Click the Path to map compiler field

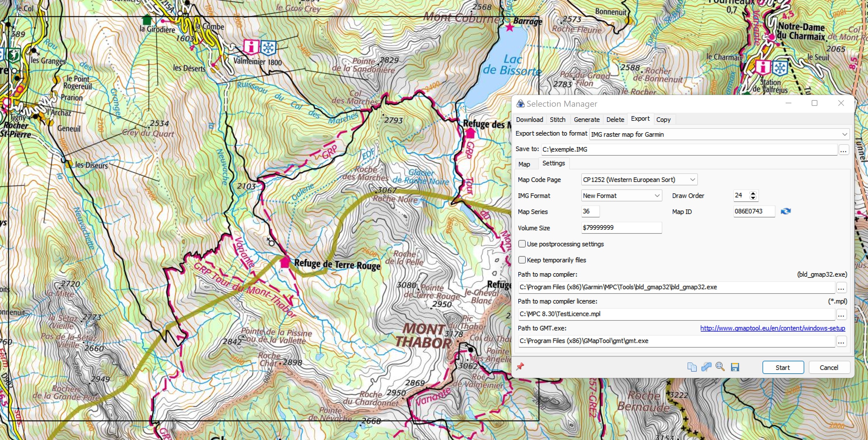click(677, 287)
